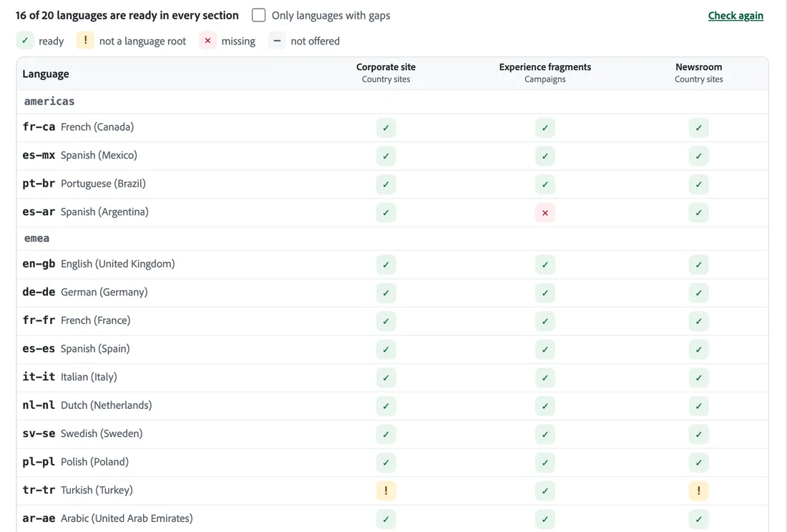
Task: Click the ready checkmark for it-it Experience fragments
Action: coord(545,378)
